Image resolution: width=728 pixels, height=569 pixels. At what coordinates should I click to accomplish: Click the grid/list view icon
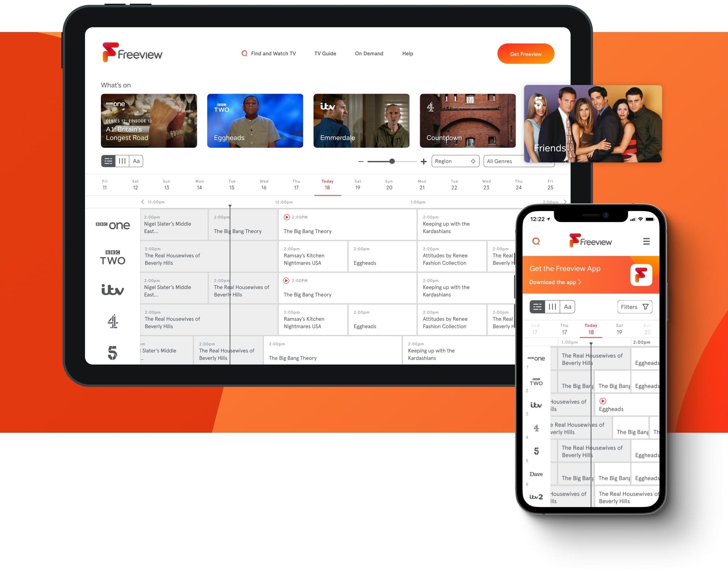click(x=108, y=161)
